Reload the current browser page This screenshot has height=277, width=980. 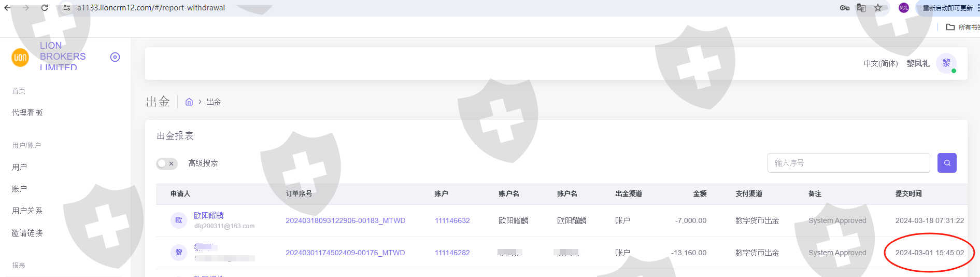(x=45, y=8)
